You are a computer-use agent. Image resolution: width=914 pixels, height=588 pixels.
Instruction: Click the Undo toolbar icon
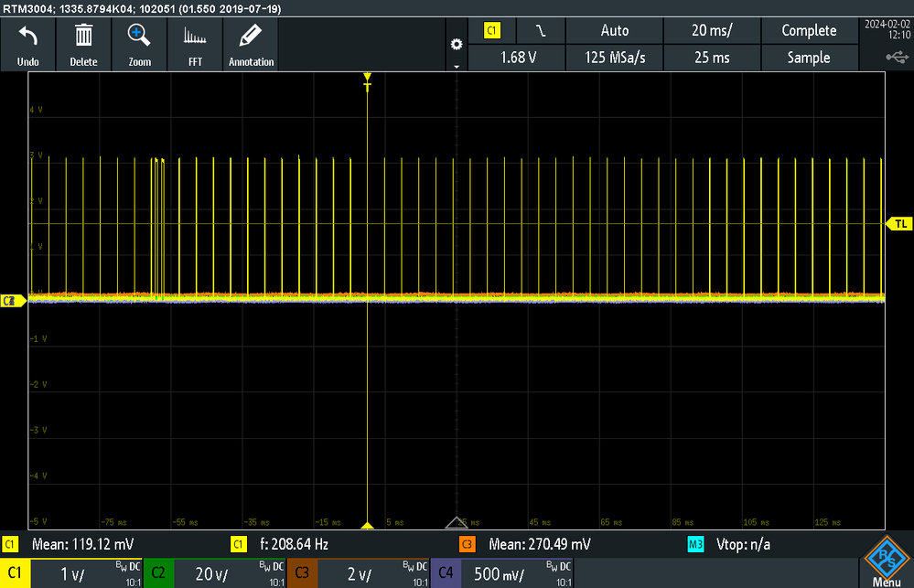(x=28, y=45)
